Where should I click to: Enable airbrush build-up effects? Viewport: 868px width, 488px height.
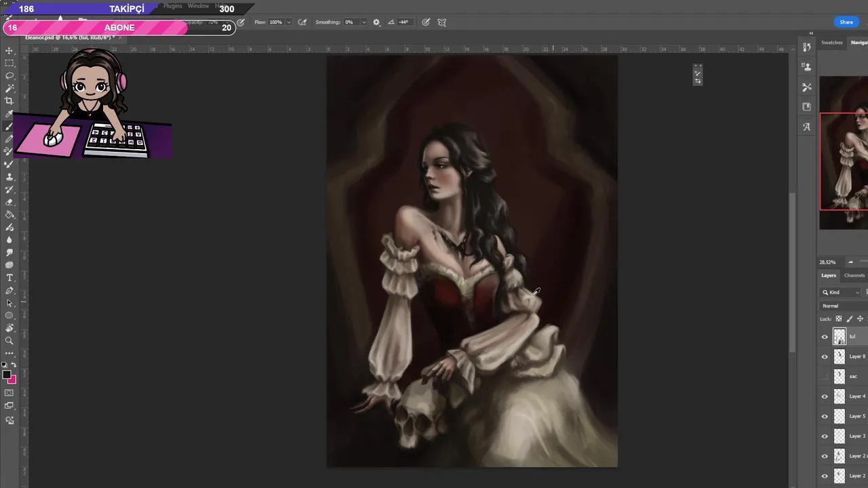click(302, 22)
